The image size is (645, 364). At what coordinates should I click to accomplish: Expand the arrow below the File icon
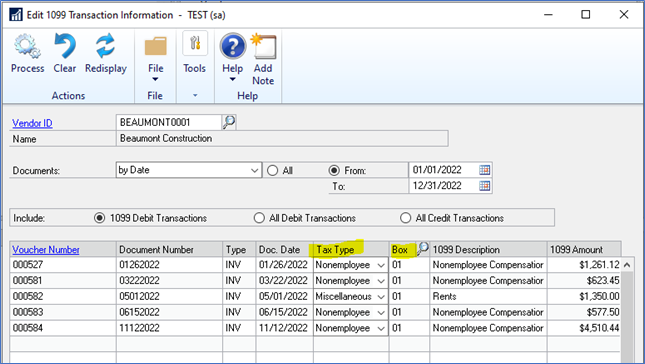[x=155, y=79]
